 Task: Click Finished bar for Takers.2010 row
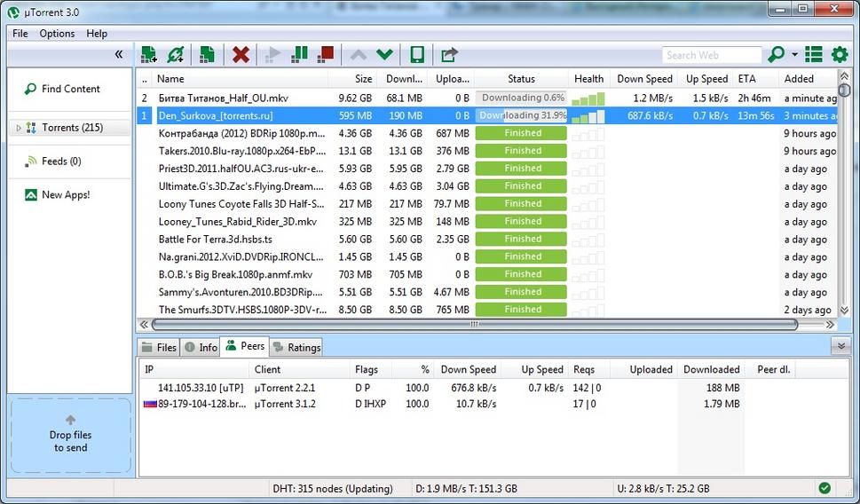[521, 150]
